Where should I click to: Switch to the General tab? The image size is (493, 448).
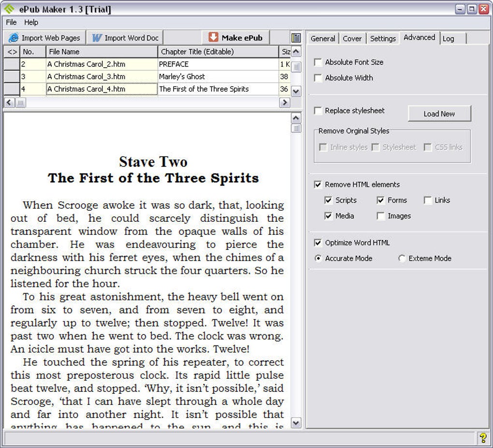[322, 39]
